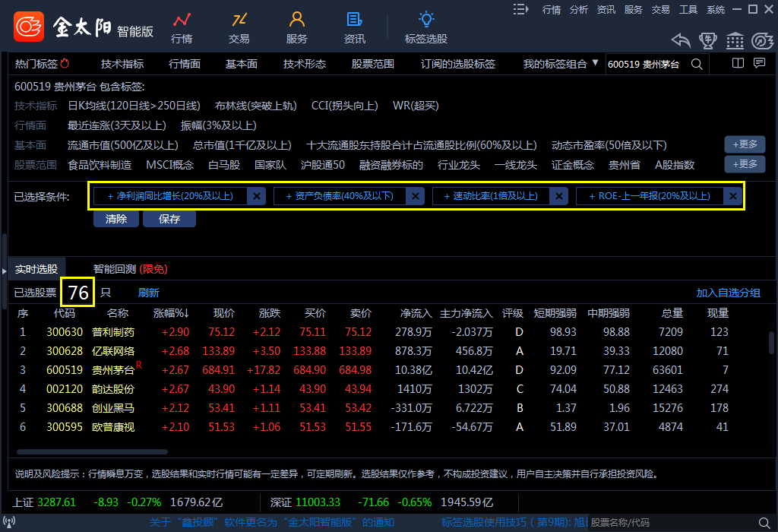Click the 布林线(突破上轨) tag
Screen dimensions: 778x532
click(x=255, y=106)
